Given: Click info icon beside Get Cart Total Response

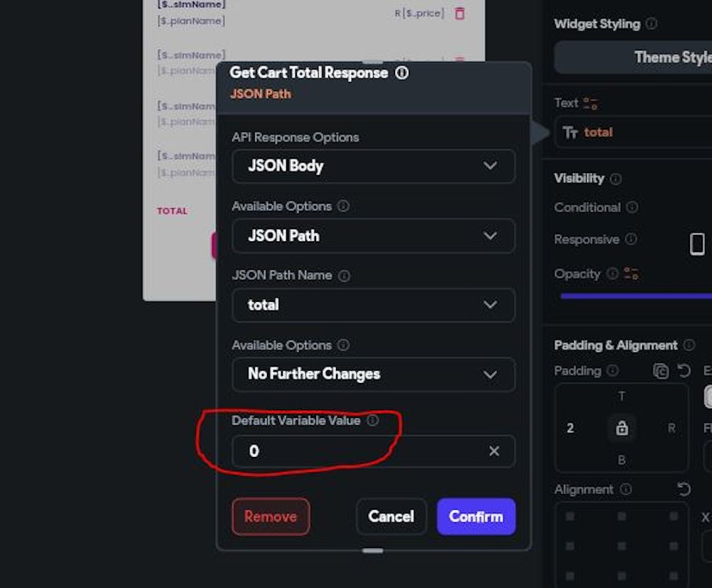Looking at the screenshot, I should pyautogui.click(x=402, y=73).
